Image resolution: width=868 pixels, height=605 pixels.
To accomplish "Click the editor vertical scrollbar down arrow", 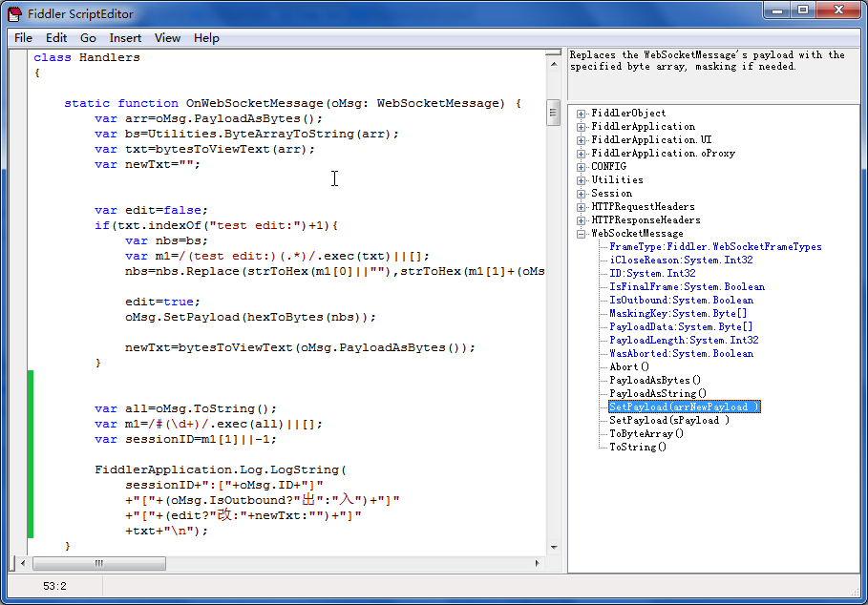I will [554, 548].
